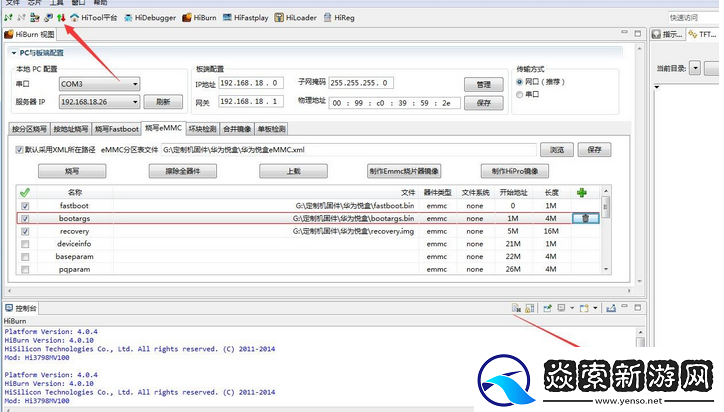Image resolution: width=724 pixels, height=412 pixels.
Task: Collapse the PC与板端配置 section
Action: pyautogui.click(x=14, y=53)
